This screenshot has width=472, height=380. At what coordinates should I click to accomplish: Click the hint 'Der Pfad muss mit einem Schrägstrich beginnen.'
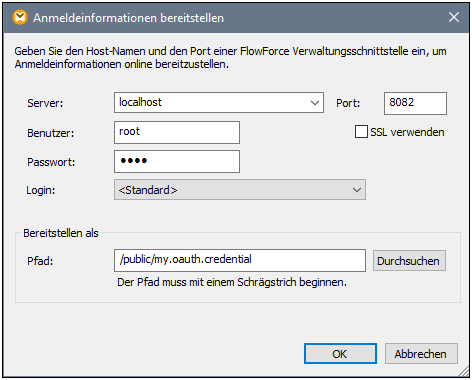(232, 282)
